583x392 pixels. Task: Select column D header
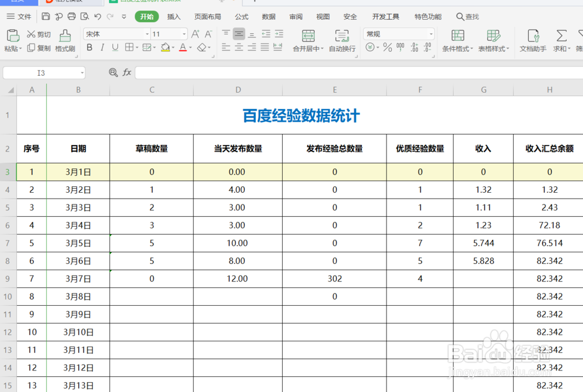238,90
